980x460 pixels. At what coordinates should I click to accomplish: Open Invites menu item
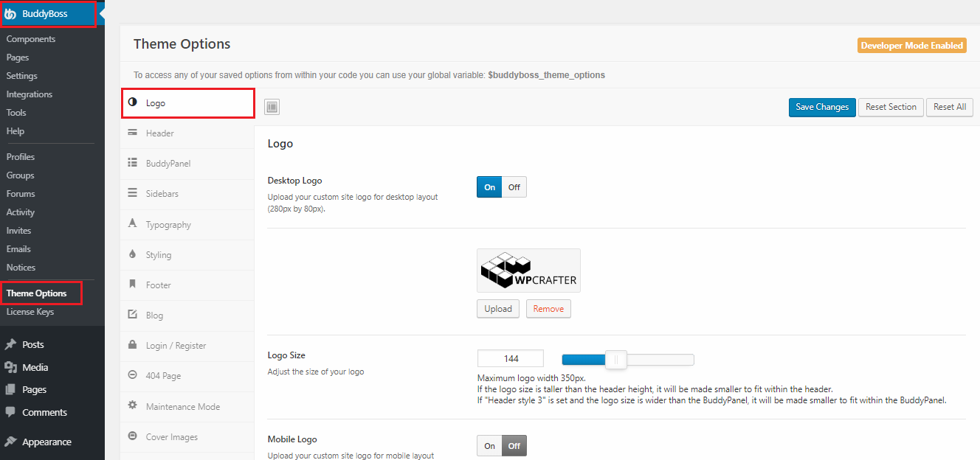pos(19,231)
